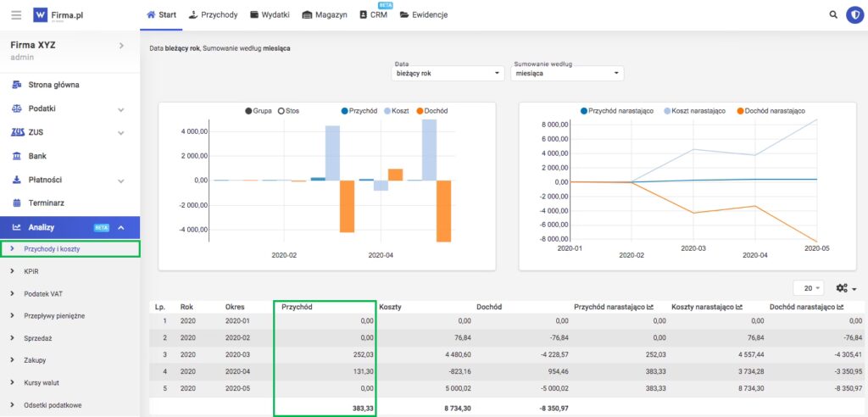Go to Podatek VAT analysis

pos(42,293)
